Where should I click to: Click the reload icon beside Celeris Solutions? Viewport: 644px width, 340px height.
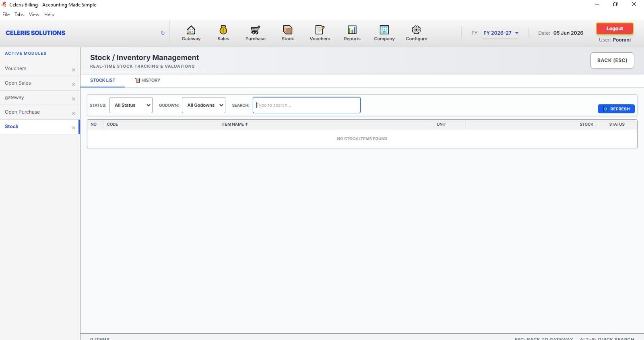point(163,33)
